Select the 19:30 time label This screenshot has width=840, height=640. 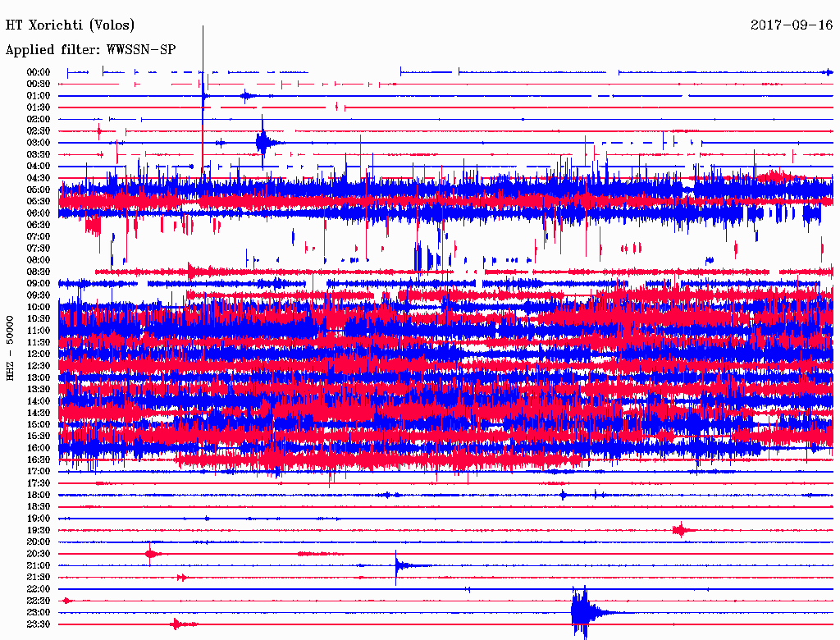click(39, 530)
